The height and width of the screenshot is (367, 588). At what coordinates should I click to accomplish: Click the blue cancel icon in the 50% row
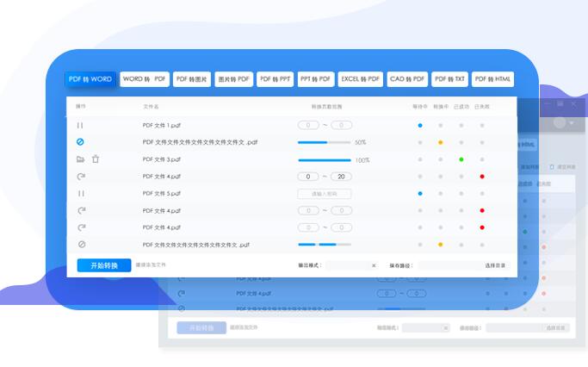point(81,142)
